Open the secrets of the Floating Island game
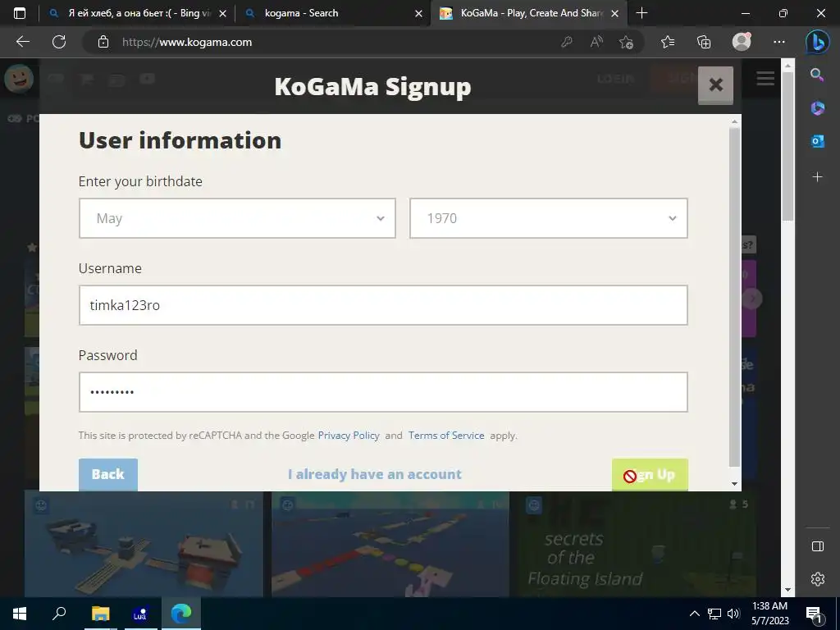Image resolution: width=840 pixels, height=630 pixels. click(x=636, y=545)
